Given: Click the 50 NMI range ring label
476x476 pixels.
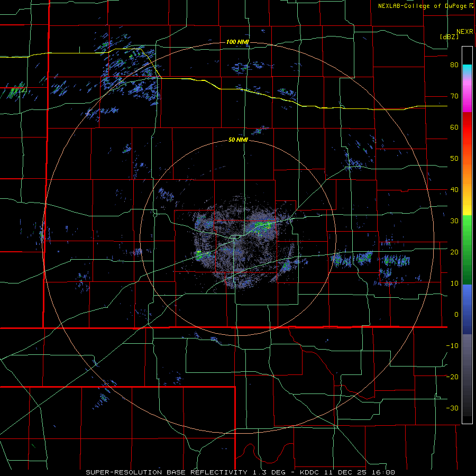Looking at the screenshot, I should click(239, 140).
